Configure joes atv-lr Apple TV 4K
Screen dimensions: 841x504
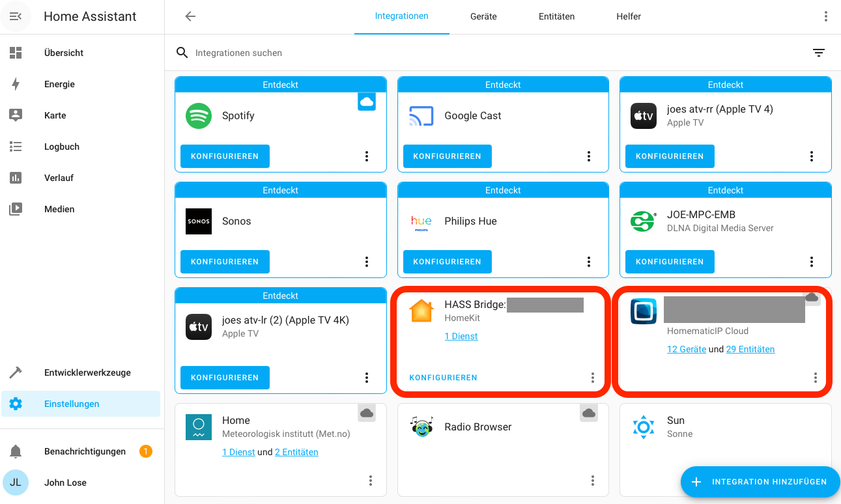225,378
